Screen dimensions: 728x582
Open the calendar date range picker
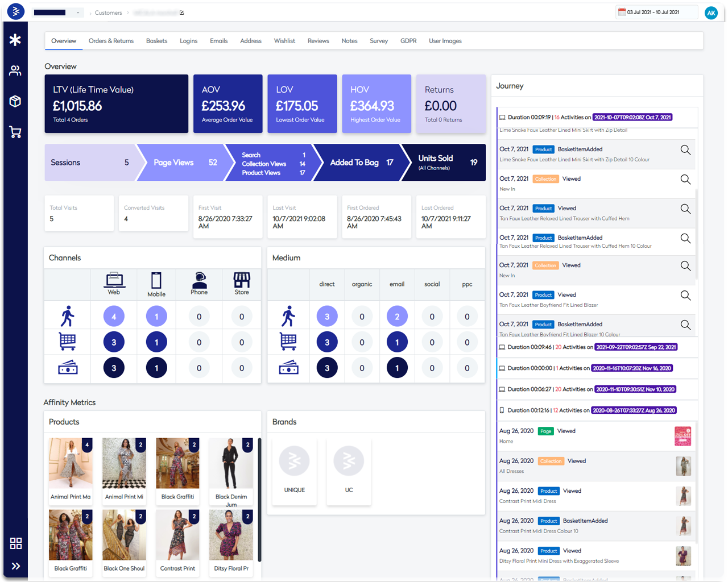[x=656, y=11]
